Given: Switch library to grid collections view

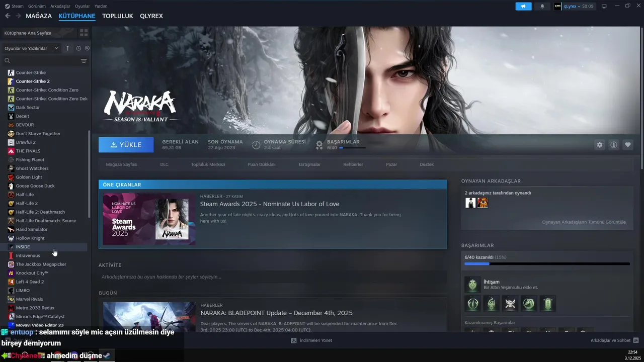Looking at the screenshot, I should [x=84, y=33].
